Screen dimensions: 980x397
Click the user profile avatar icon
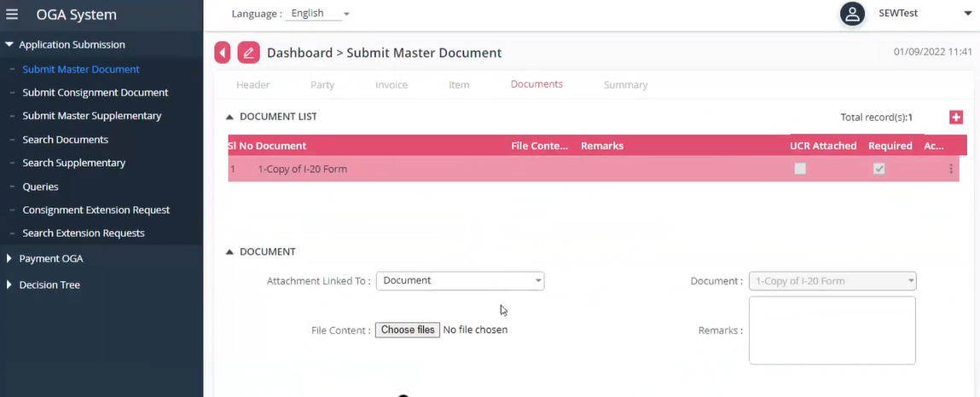pyautogui.click(x=851, y=14)
